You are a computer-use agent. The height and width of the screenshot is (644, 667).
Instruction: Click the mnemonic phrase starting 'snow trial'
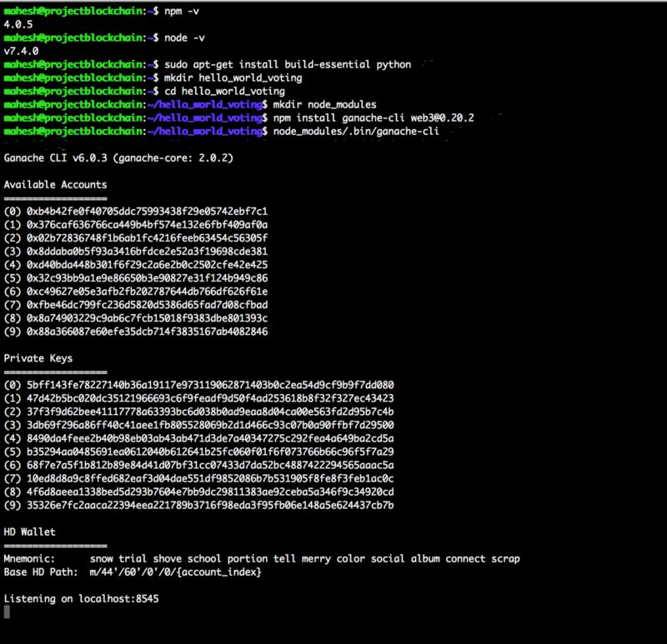[x=304, y=559]
